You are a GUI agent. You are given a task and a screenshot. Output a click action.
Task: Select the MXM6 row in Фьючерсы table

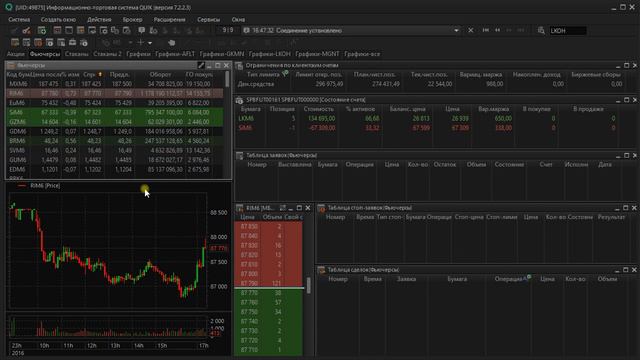click(114, 84)
